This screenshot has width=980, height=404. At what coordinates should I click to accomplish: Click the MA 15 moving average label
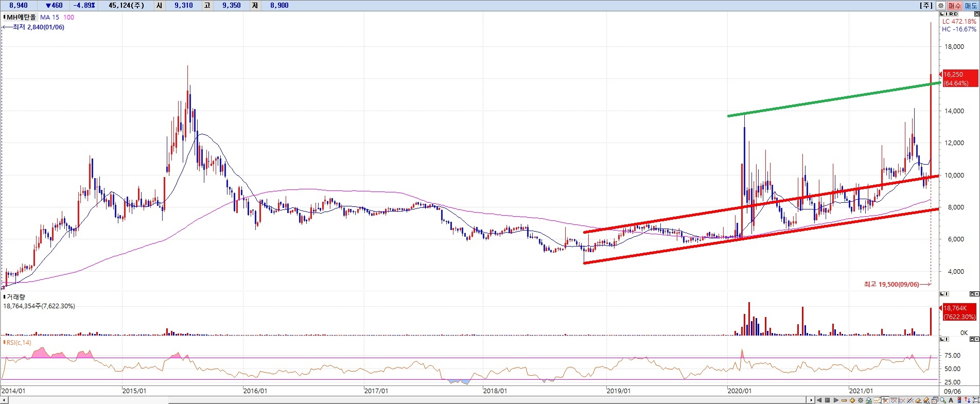[x=49, y=17]
